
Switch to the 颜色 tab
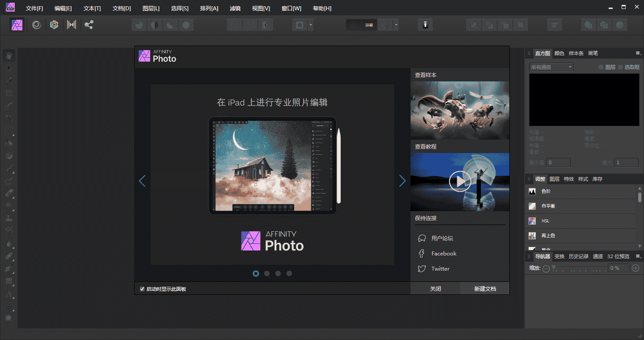559,53
